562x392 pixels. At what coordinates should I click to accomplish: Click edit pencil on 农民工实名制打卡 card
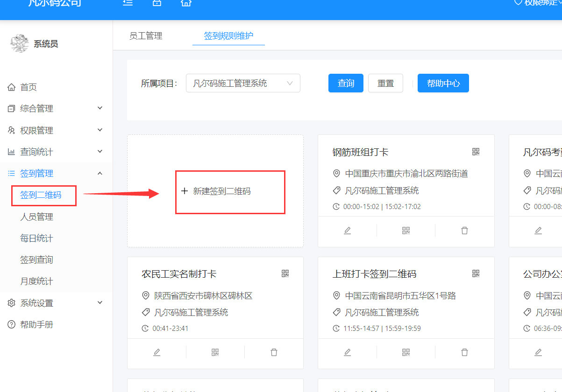point(157,352)
